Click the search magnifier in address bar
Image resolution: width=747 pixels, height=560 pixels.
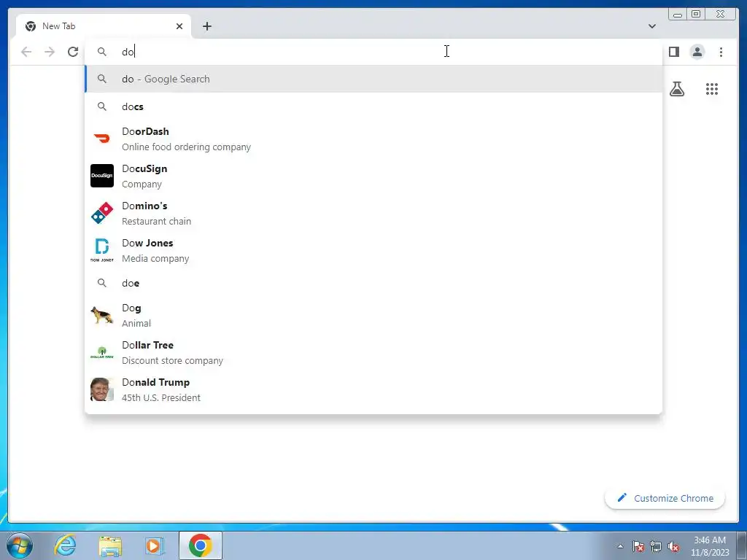pos(102,52)
